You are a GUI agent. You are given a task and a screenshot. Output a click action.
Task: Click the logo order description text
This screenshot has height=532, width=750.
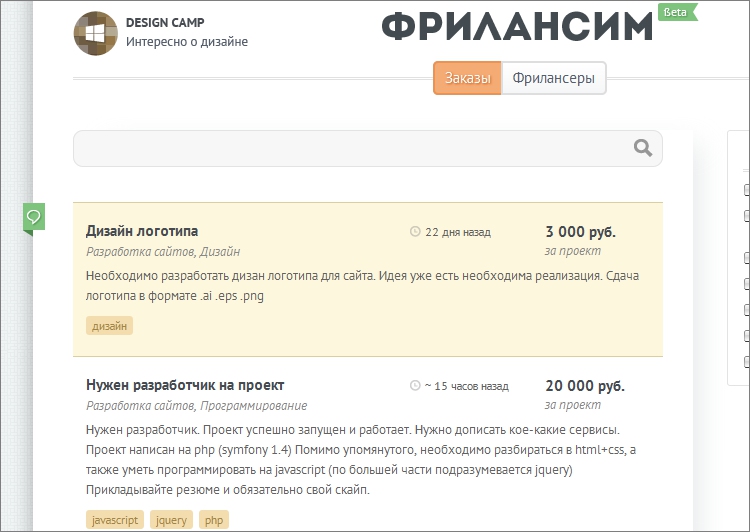363,286
